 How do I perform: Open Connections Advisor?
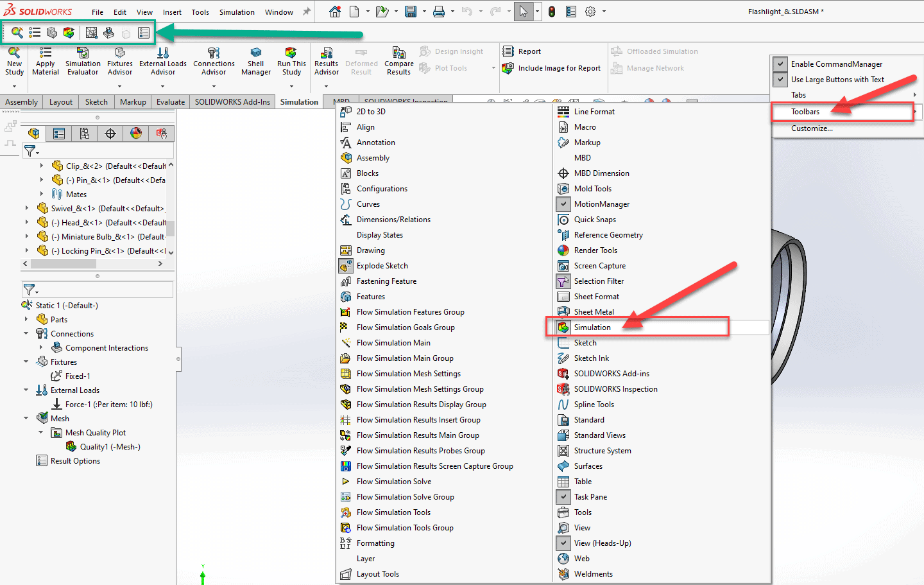point(214,61)
